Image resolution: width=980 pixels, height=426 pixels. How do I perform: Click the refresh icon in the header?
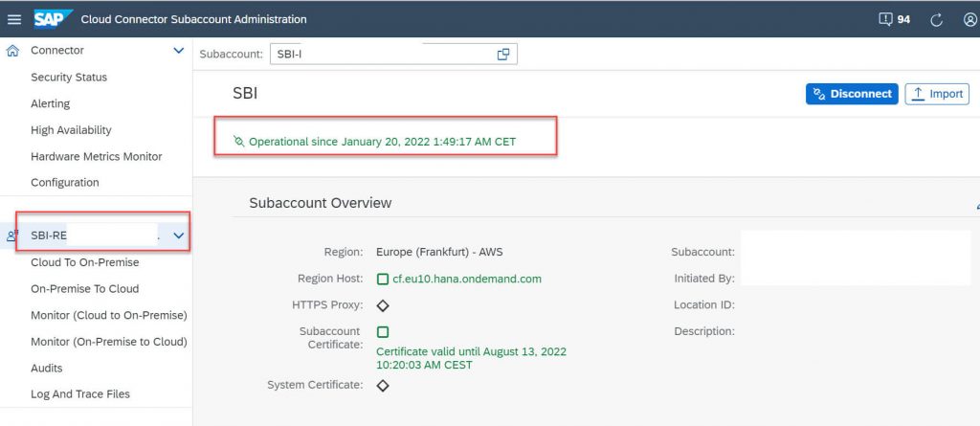click(936, 19)
